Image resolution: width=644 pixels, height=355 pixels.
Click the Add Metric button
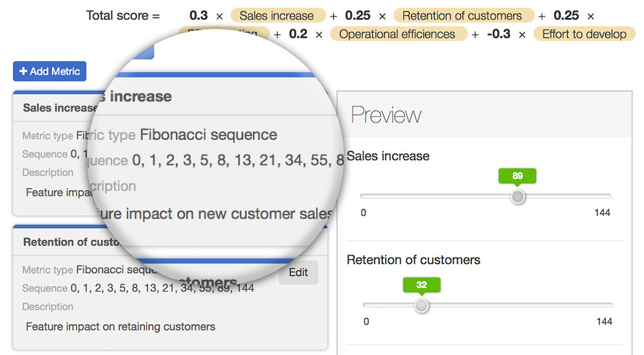[50, 72]
